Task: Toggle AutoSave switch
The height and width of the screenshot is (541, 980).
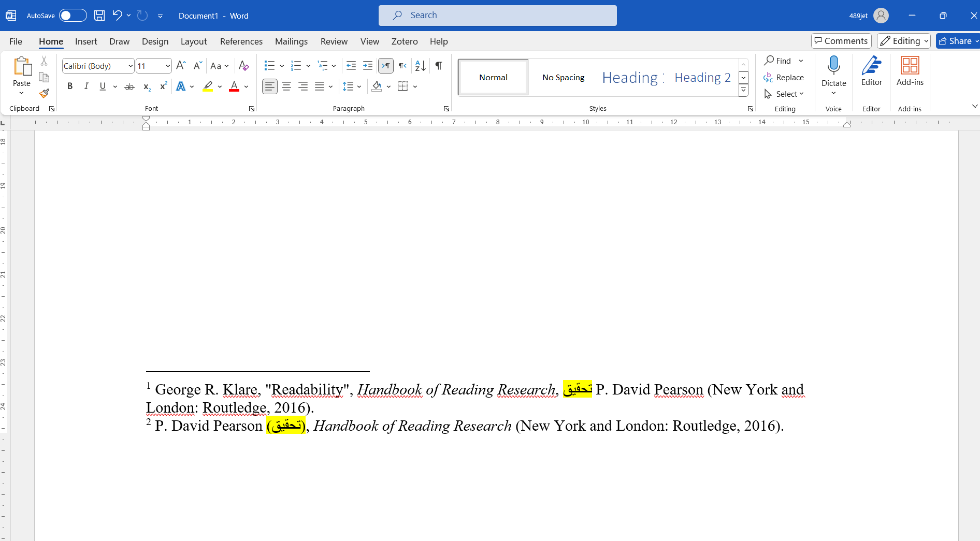Action: pos(73,16)
